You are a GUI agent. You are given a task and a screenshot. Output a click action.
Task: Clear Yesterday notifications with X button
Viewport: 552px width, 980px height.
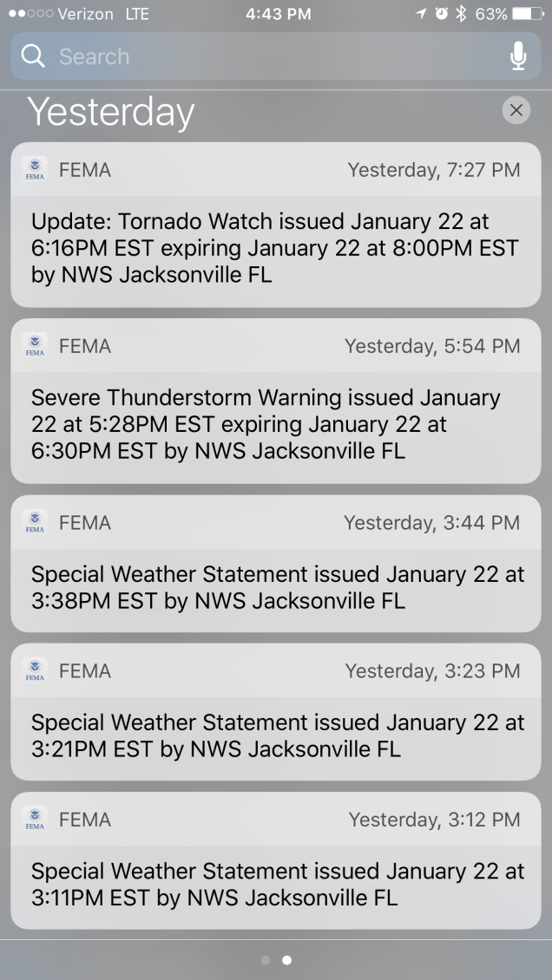516,110
